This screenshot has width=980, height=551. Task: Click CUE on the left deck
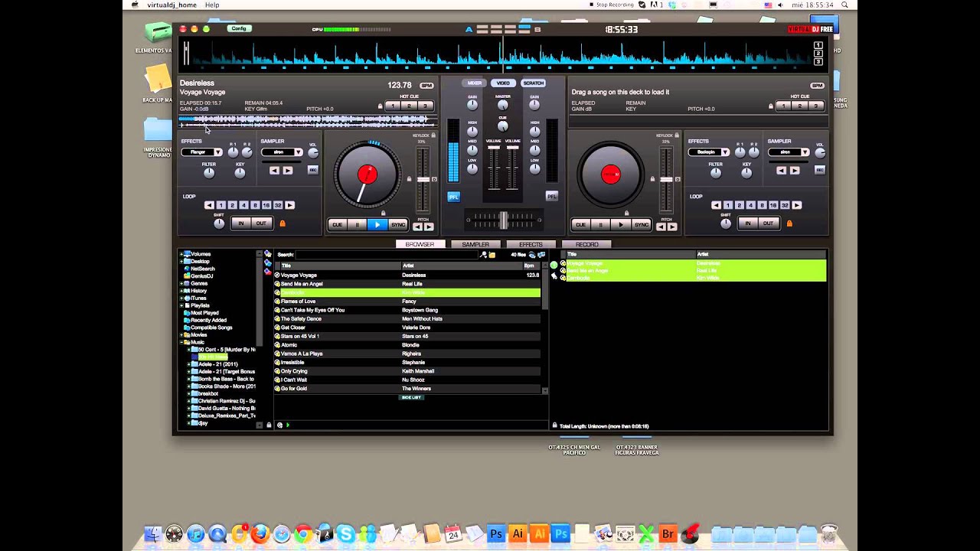(338, 225)
